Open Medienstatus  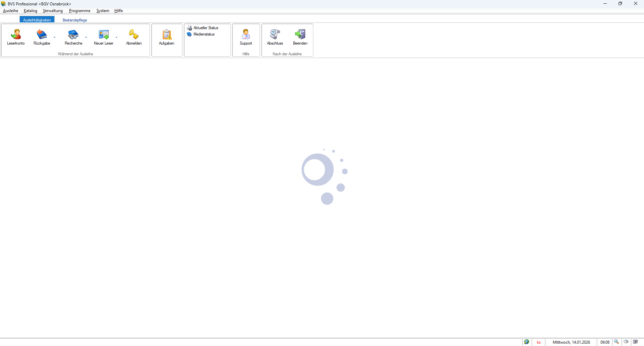click(201, 34)
